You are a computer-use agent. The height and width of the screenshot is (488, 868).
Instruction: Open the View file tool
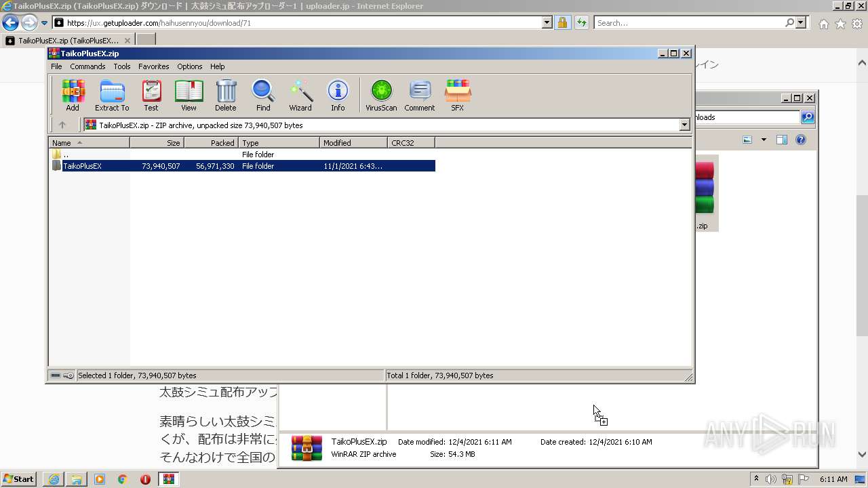click(x=189, y=95)
